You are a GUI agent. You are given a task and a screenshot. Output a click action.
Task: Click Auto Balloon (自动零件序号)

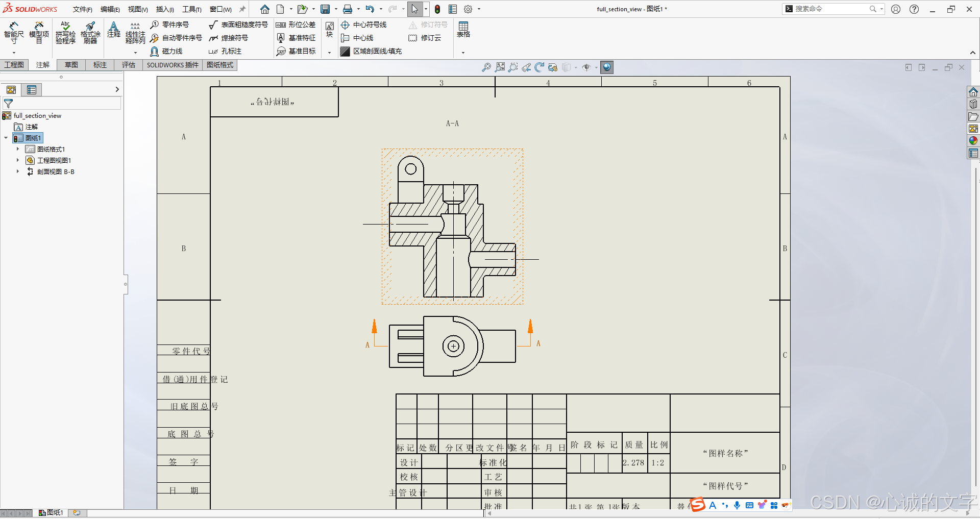(176, 38)
